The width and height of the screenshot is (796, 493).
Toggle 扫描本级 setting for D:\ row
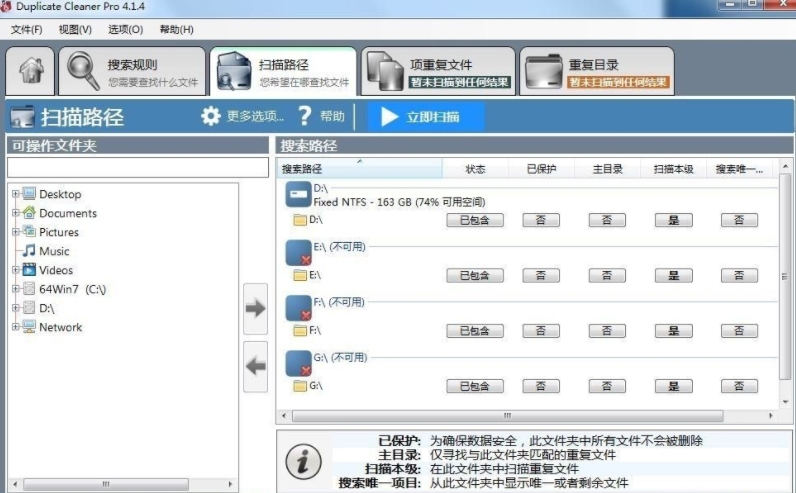674,220
